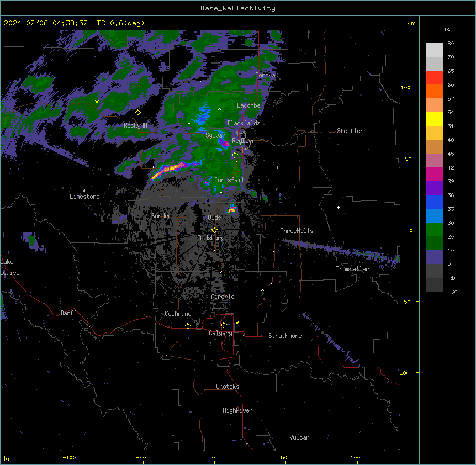The image size is (476, 465).
Task: Click the Strathmore label
Action: tap(285, 336)
